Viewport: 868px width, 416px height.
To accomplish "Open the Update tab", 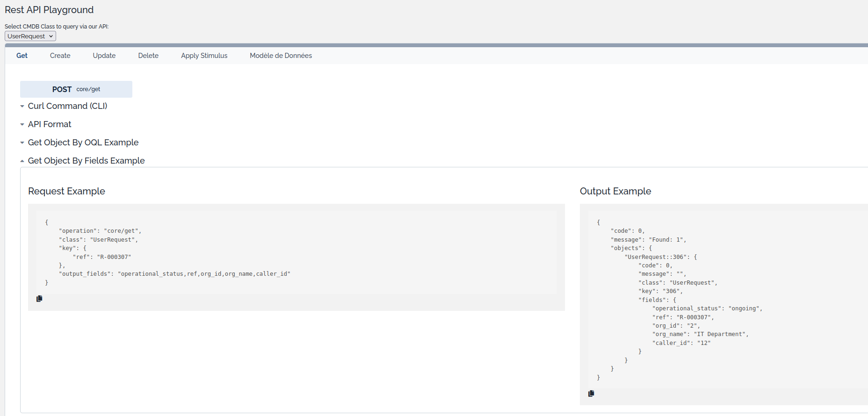I will click(104, 56).
